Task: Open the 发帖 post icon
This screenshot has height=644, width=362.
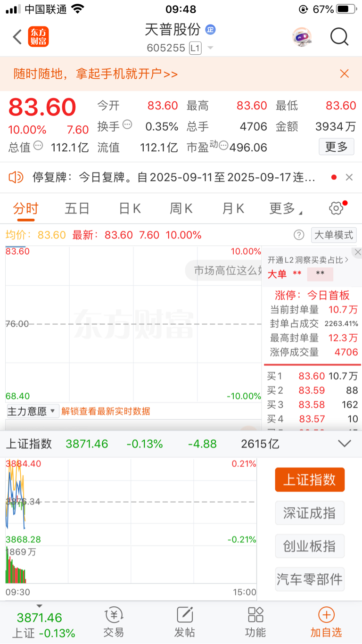Action: click(184, 622)
